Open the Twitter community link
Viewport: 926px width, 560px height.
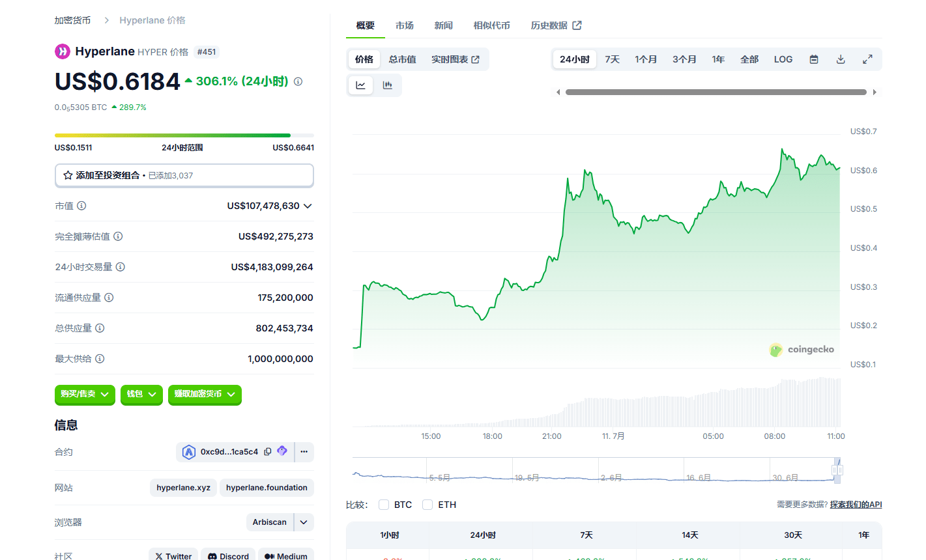tap(173, 555)
